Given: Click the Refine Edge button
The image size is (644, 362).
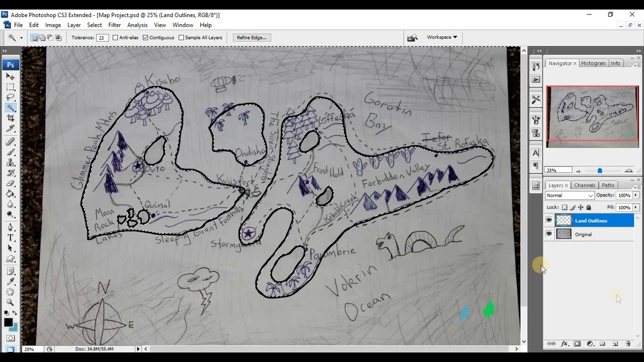Looking at the screenshot, I should (251, 37).
